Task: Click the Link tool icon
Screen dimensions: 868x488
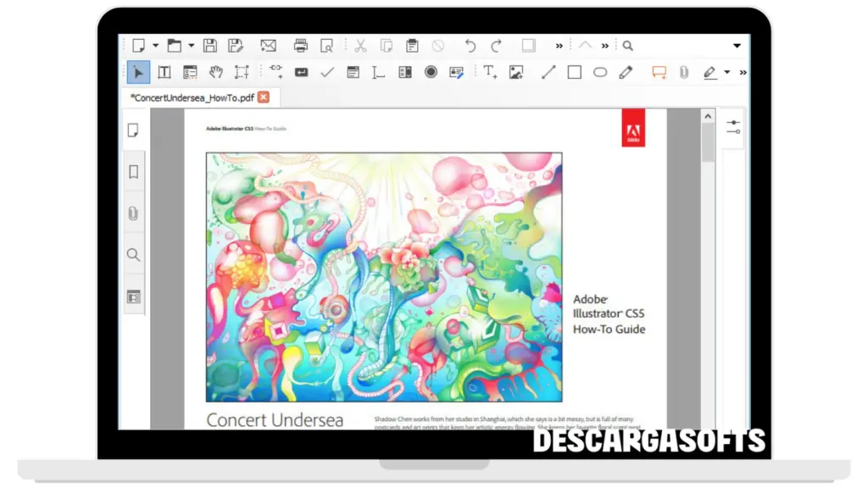Action: click(x=276, y=71)
